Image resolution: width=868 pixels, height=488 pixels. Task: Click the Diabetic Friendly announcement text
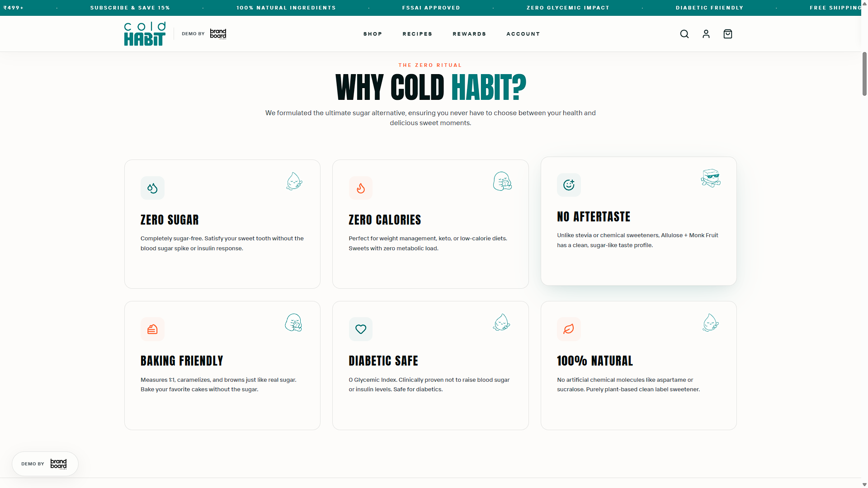click(x=709, y=8)
